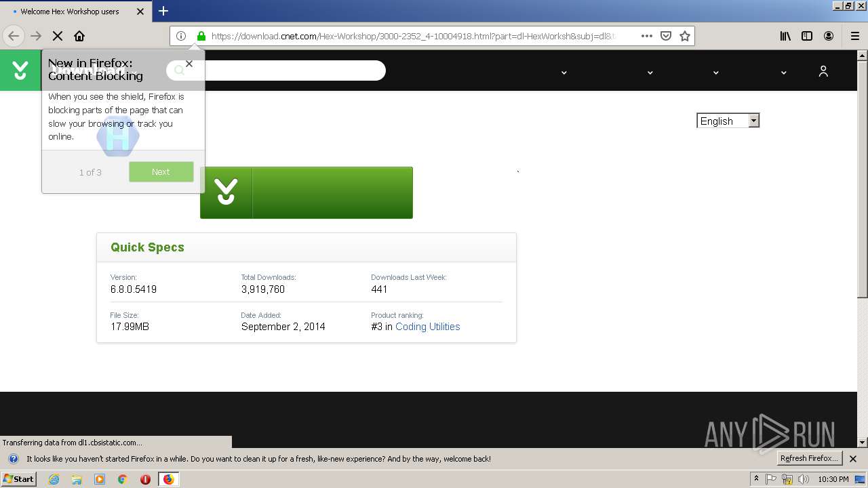Open Windows Explorer from the taskbar
The image size is (868, 488).
tap(77, 479)
